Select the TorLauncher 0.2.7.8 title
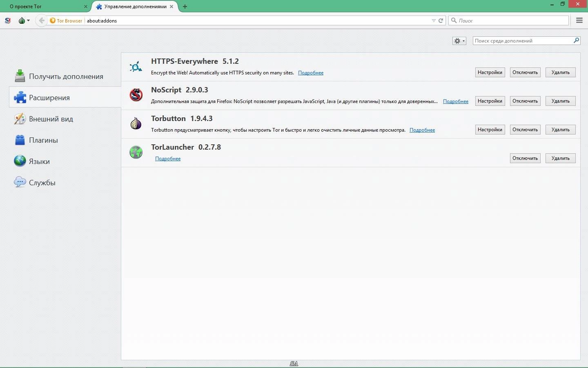This screenshot has width=588, height=368. 186,147
